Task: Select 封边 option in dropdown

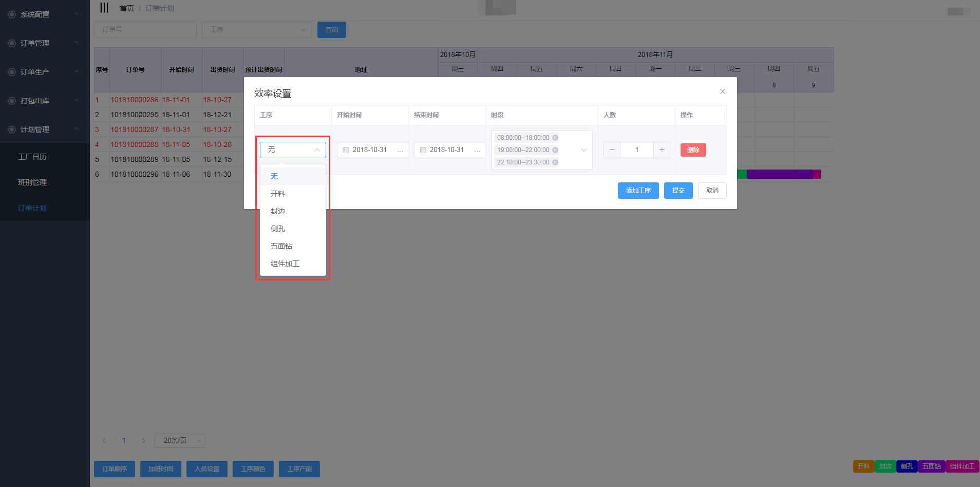Action: pos(278,211)
